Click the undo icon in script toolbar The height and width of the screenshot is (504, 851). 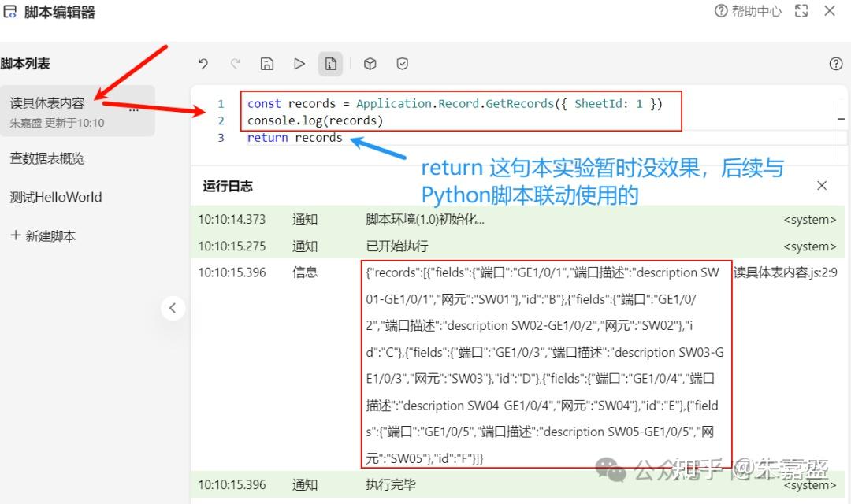(203, 64)
